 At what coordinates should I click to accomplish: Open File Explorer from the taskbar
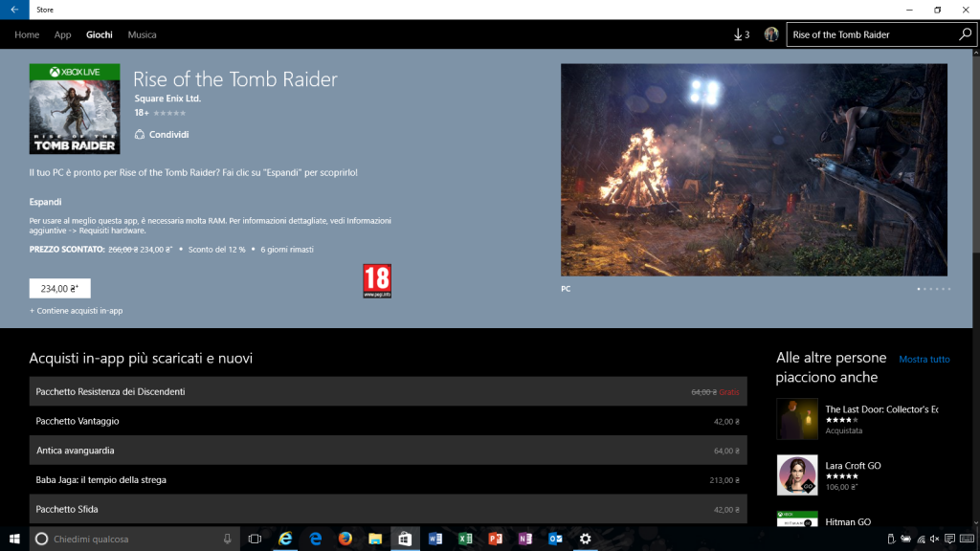point(375,539)
